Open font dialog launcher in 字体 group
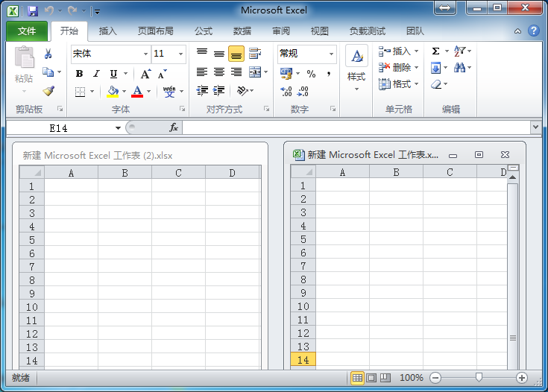The image size is (548, 392). coord(183,109)
